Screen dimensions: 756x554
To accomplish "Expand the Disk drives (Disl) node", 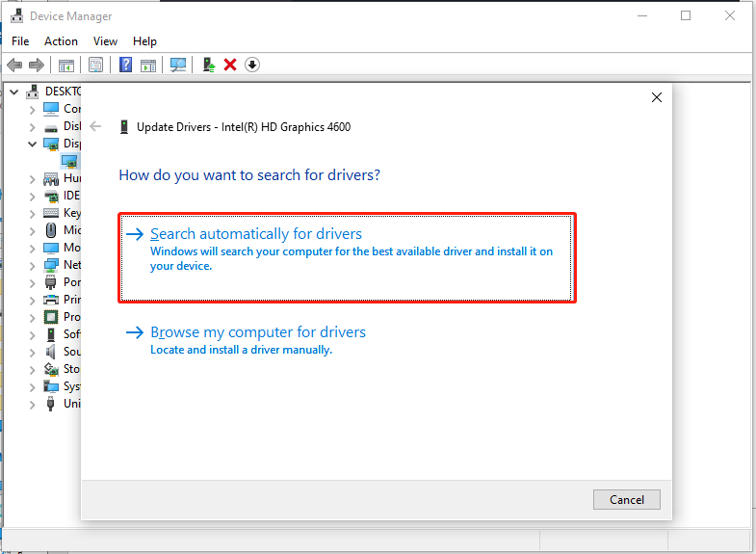I will (x=32, y=127).
